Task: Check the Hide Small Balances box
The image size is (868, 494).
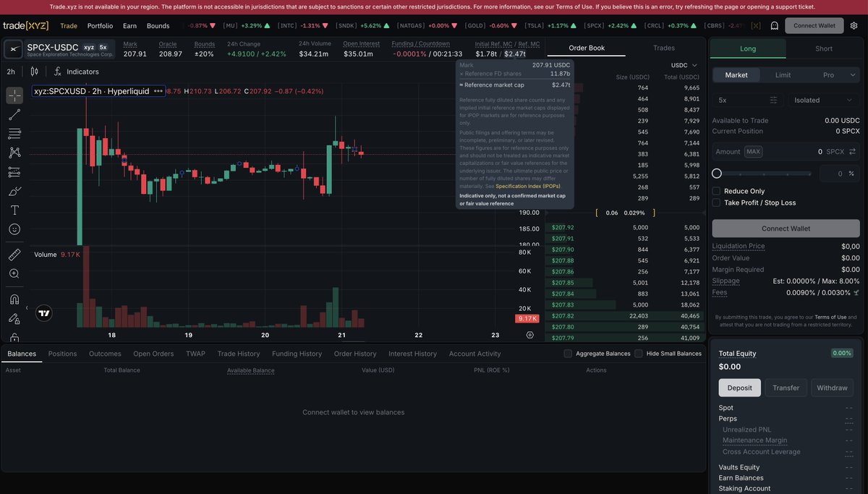Action: click(639, 354)
